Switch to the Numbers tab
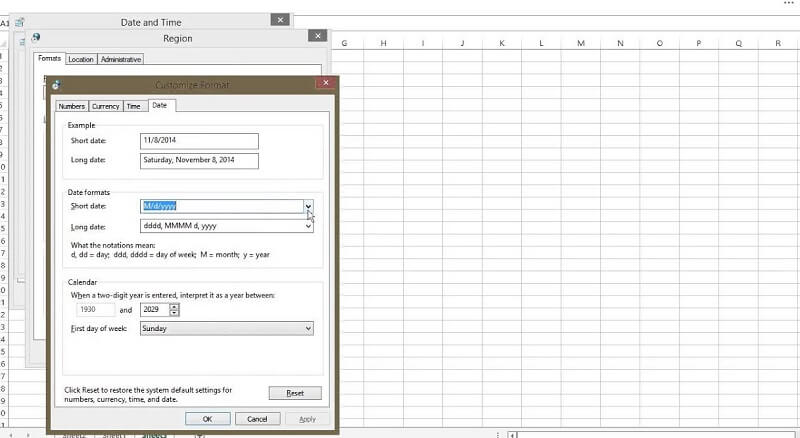This screenshot has height=438, width=800. pyautogui.click(x=71, y=106)
